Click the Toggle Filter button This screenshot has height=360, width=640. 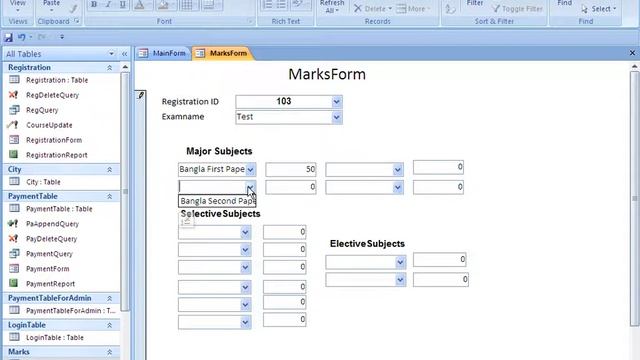[x=517, y=9]
